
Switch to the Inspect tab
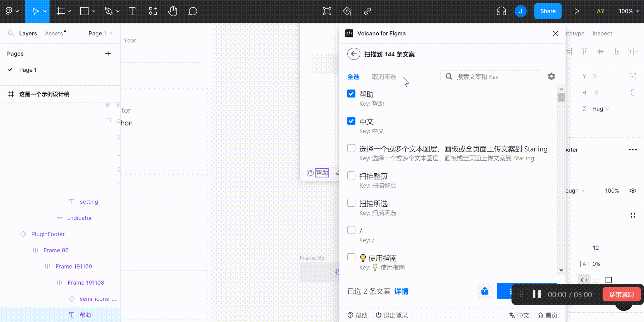click(602, 34)
